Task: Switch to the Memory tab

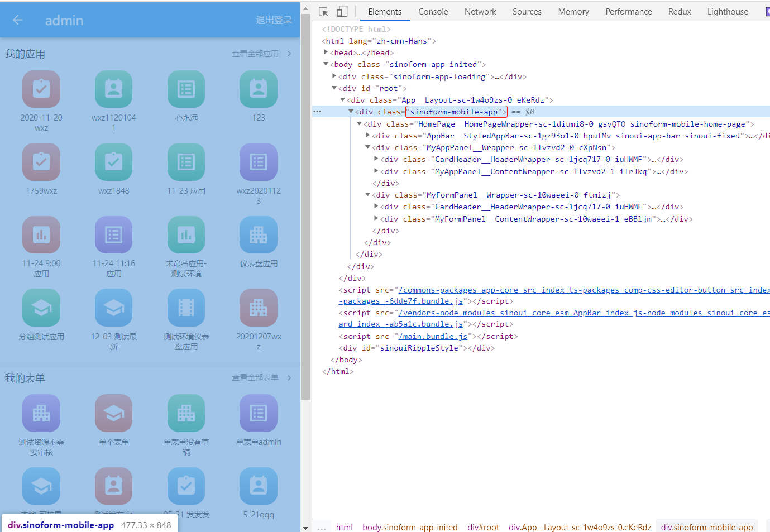Action: coord(573,11)
